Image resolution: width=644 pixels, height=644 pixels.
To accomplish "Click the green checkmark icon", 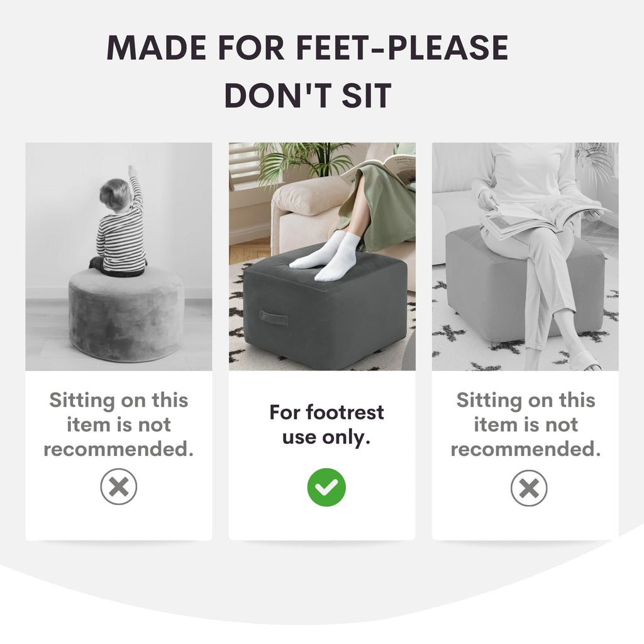I will 326,487.
